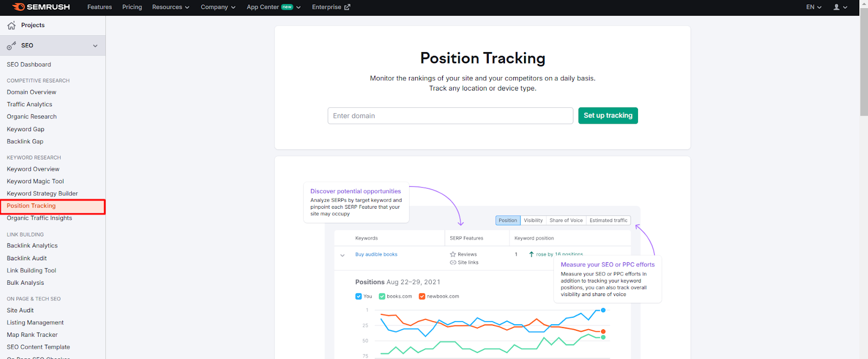868x359 pixels.
Task: Open Listing Management
Action: (x=35, y=323)
